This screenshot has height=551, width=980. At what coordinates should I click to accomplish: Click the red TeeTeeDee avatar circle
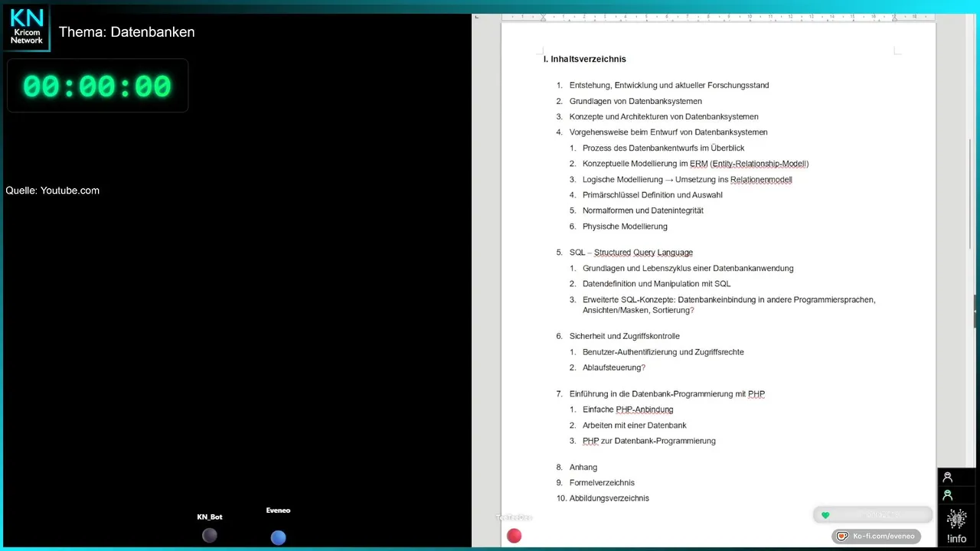[x=514, y=536]
